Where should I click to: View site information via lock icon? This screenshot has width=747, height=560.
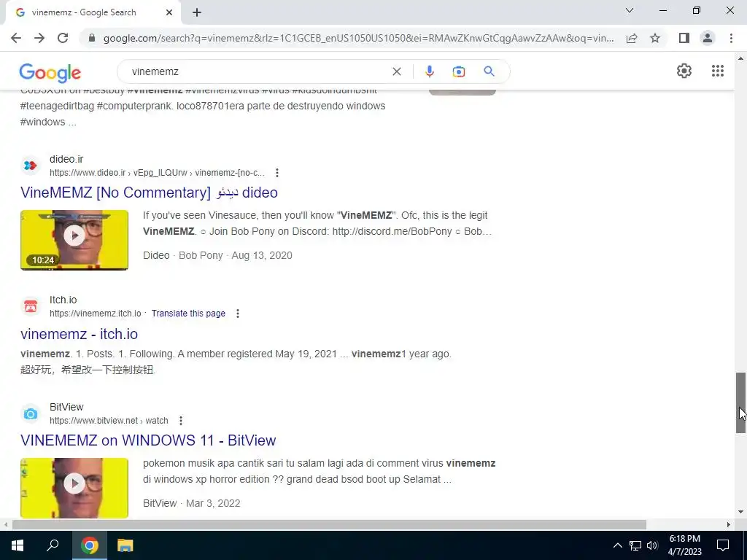point(92,38)
